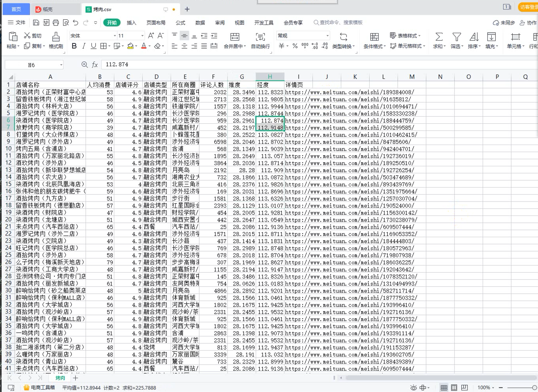The height and width of the screenshot is (392, 538).
Task: Click the Wrap Text 自动换行 icon
Action: pyautogui.click(x=260, y=37)
